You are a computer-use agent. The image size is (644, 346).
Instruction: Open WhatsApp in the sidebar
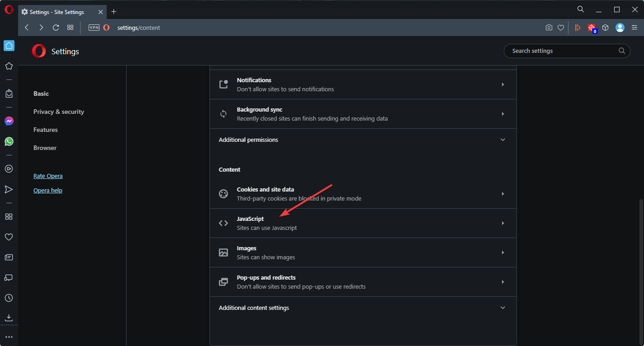click(x=9, y=141)
